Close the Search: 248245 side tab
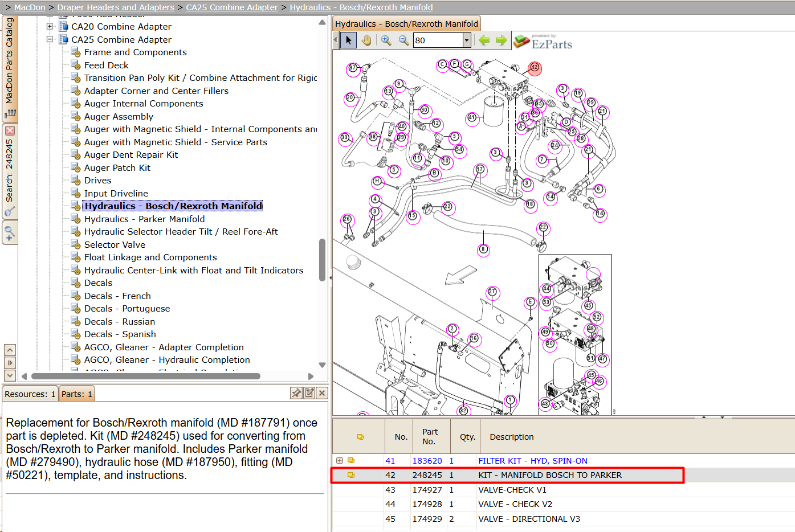 [10, 130]
